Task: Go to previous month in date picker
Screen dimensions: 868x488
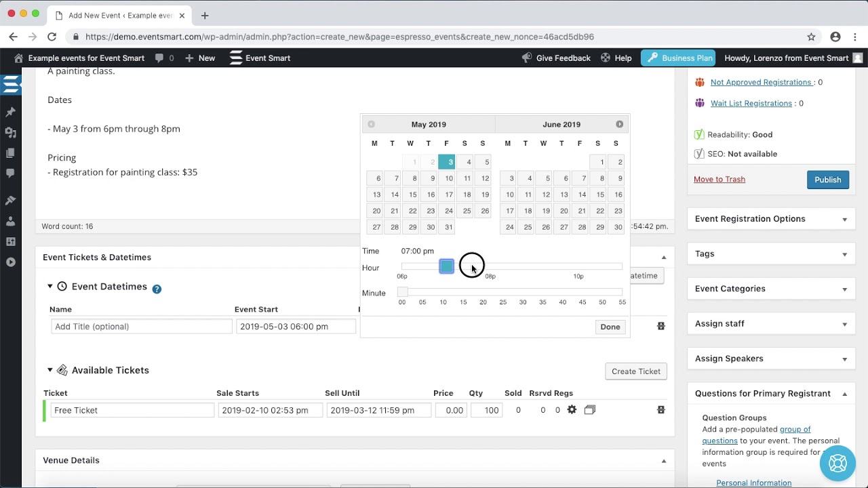Action: point(371,124)
